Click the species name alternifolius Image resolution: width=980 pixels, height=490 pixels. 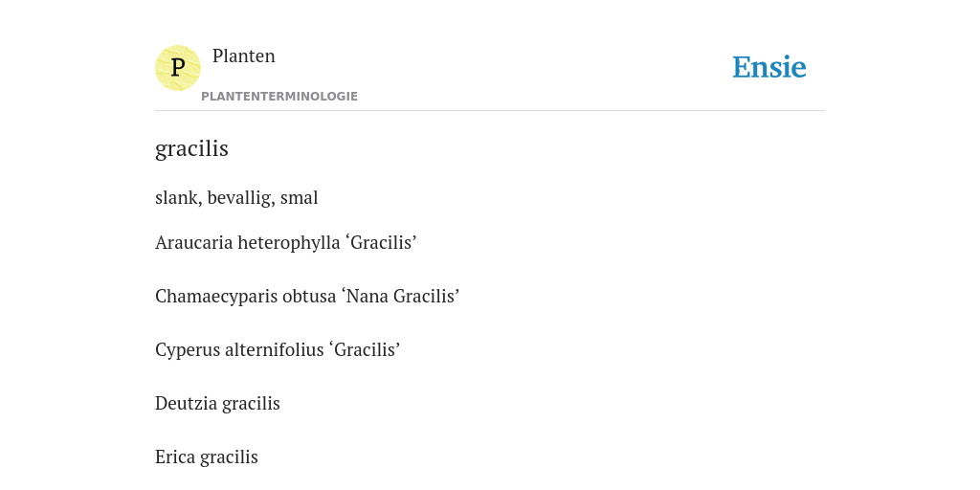pyautogui.click(x=266, y=350)
